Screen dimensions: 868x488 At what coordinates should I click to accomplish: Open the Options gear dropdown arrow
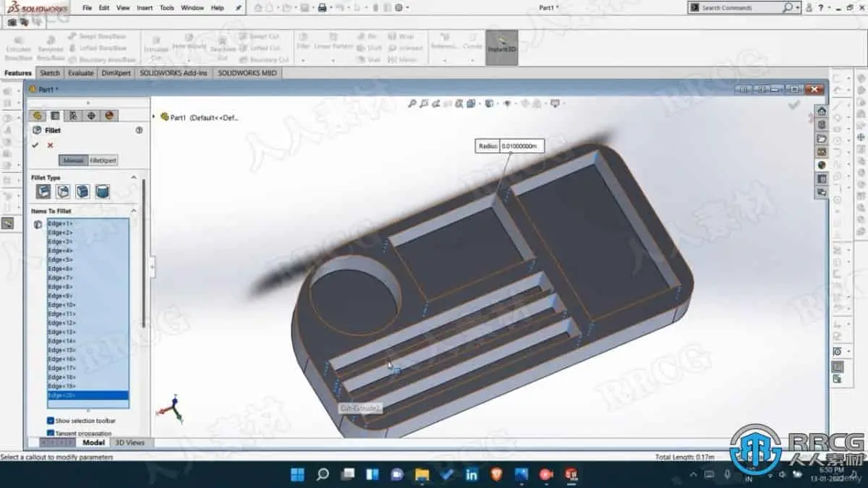pos(407,8)
